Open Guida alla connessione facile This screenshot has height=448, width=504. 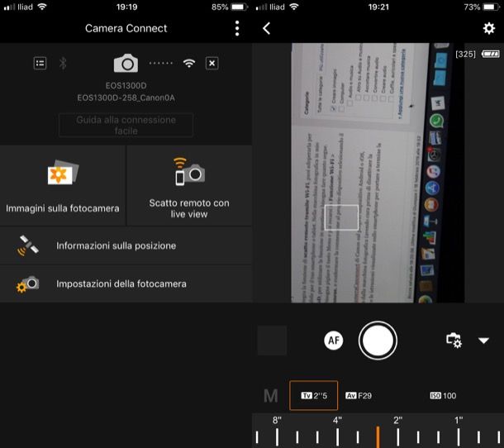[x=126, y=125]
